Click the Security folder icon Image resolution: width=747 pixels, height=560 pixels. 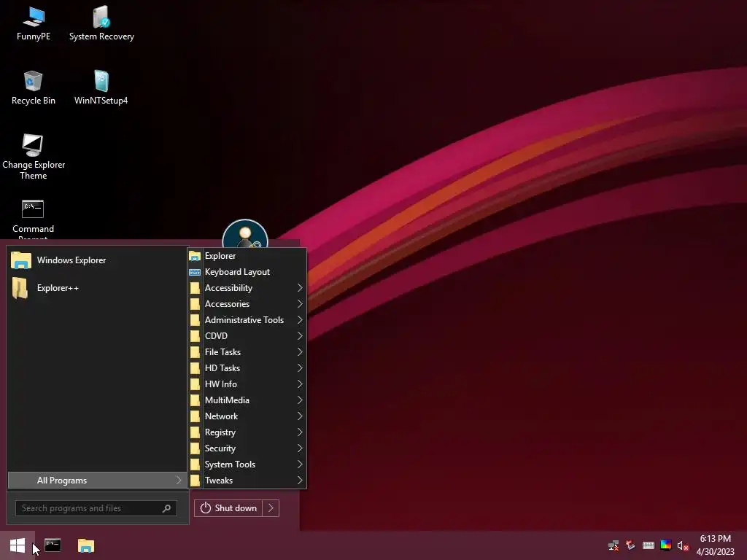195,448
